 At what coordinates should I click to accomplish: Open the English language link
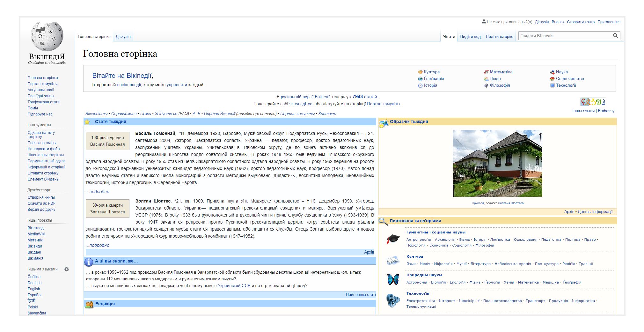pos(34,289)
